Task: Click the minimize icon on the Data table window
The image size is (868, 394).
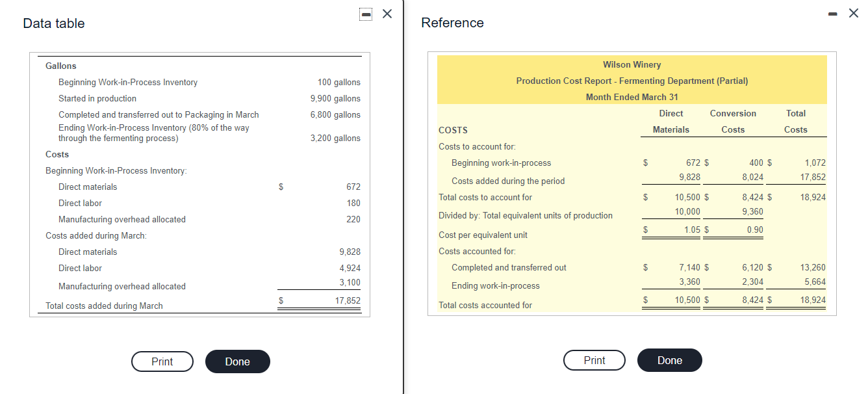Action: [x=365, y=12]
